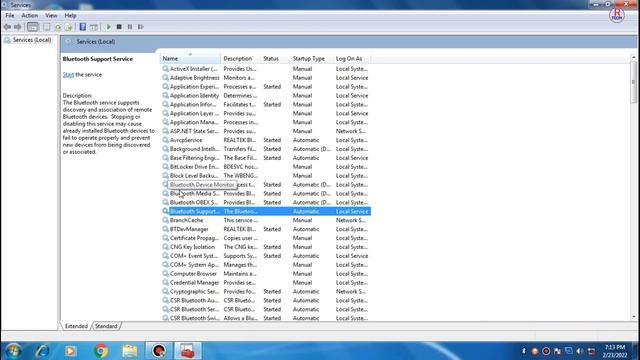Click the toolbar Refresh icon

(x=58, y=27)
